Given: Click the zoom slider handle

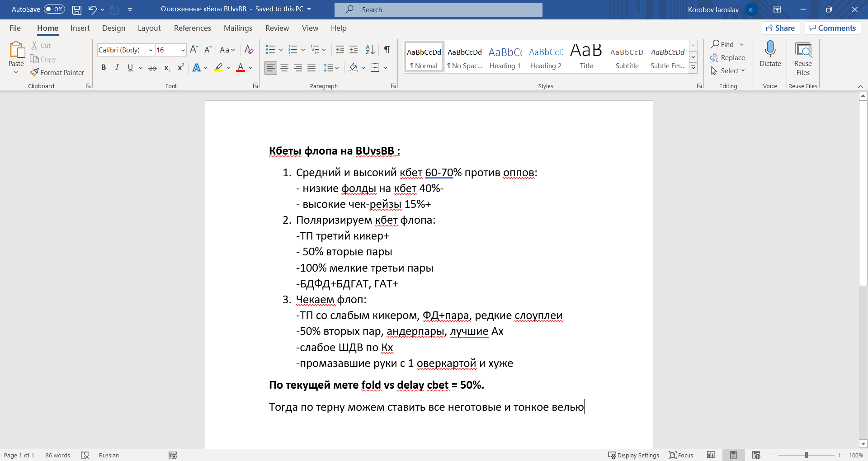Looking at the screenshot, I should (807, 455).
